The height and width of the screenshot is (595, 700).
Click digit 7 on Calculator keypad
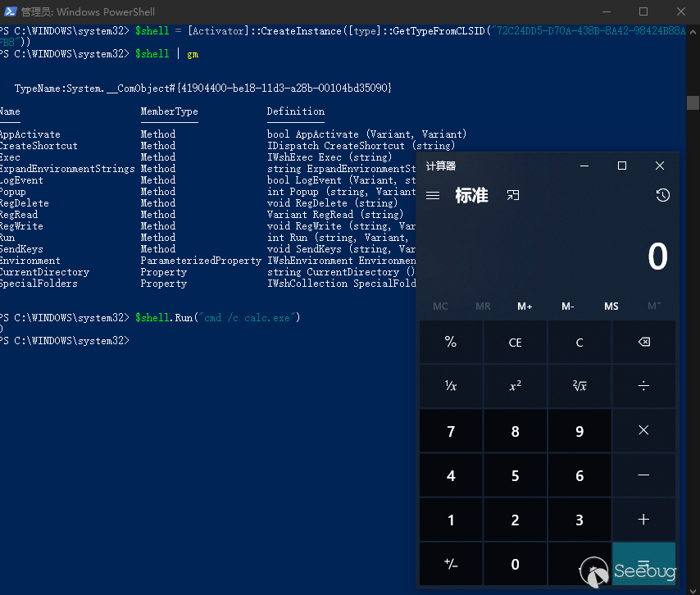(x=451, y=431)
